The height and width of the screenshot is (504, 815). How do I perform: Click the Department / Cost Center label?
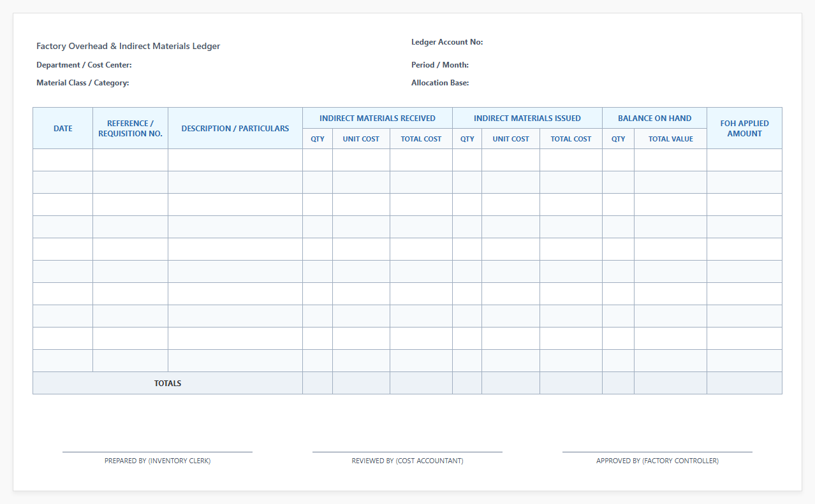84,65
